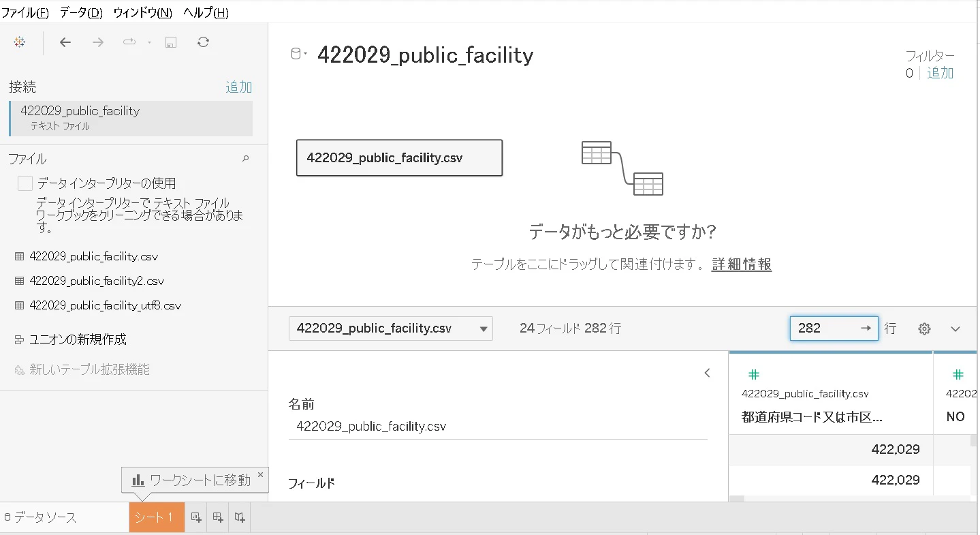Click the redo replay toolbar icon

tap(129, 42)
